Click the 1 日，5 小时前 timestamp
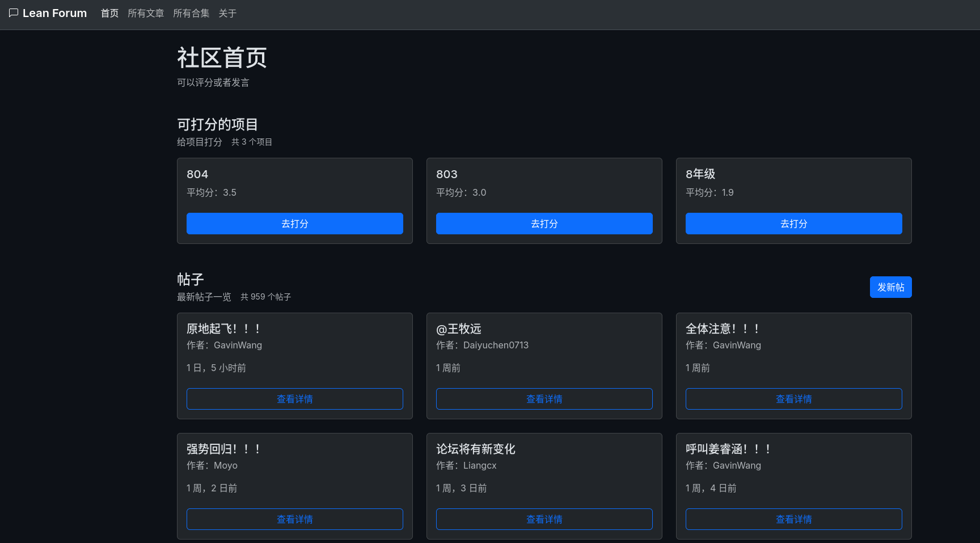 [x=216, y=368]
